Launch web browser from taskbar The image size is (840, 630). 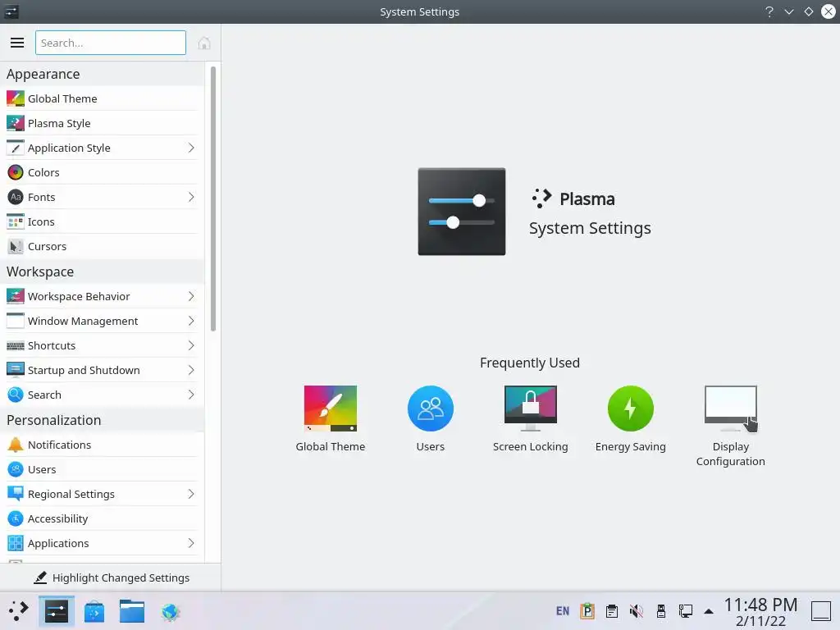171,611
